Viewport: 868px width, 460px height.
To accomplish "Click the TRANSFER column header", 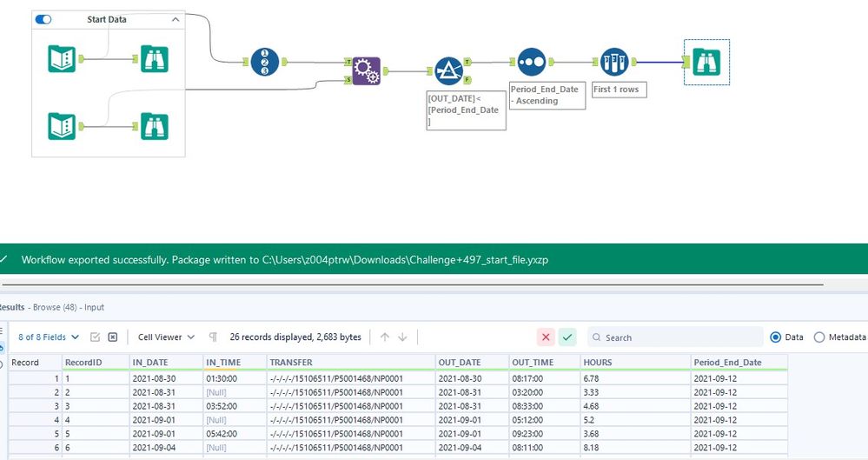I will click(x=351, y=363).
